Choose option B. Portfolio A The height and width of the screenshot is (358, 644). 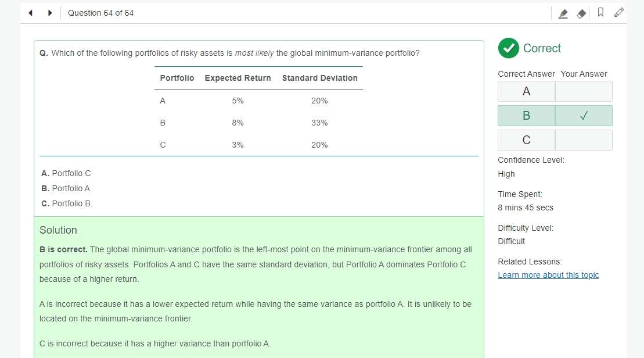[66, 189]
